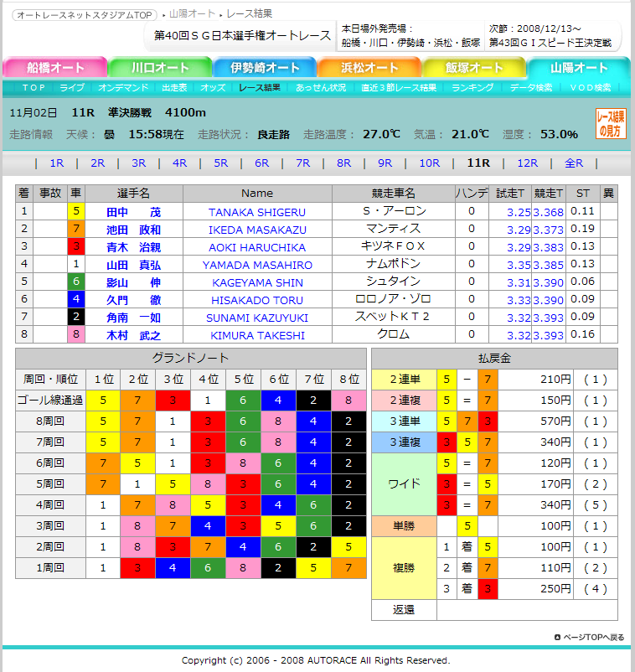The width and height of the screenshot is (635, 672).
Task: Click the 210円 payout for 2連単
Action: click(x=555, y=380)
